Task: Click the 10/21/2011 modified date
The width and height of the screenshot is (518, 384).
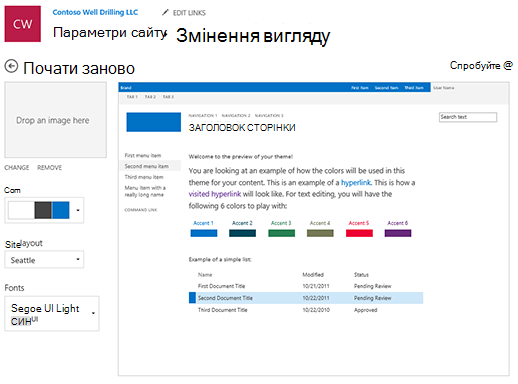Action: [316, 286]
